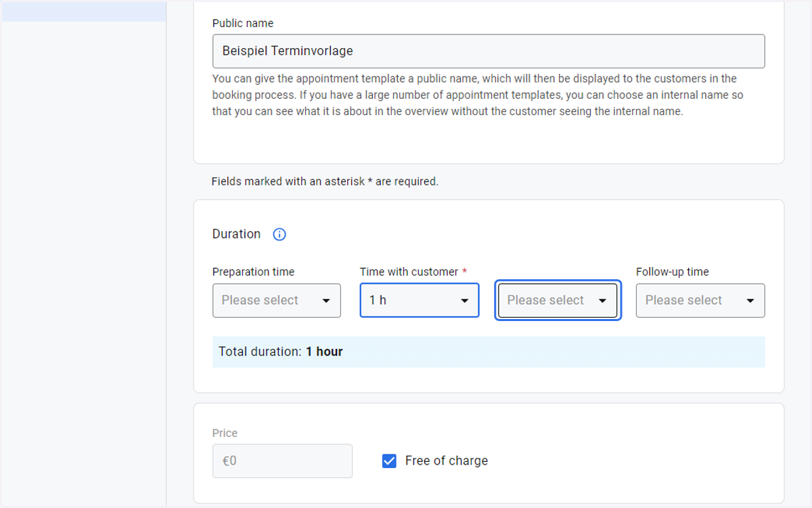Open the Preparation time dropdown
Viewport: 812px width, 508px height.
click(x=277, y=300)
